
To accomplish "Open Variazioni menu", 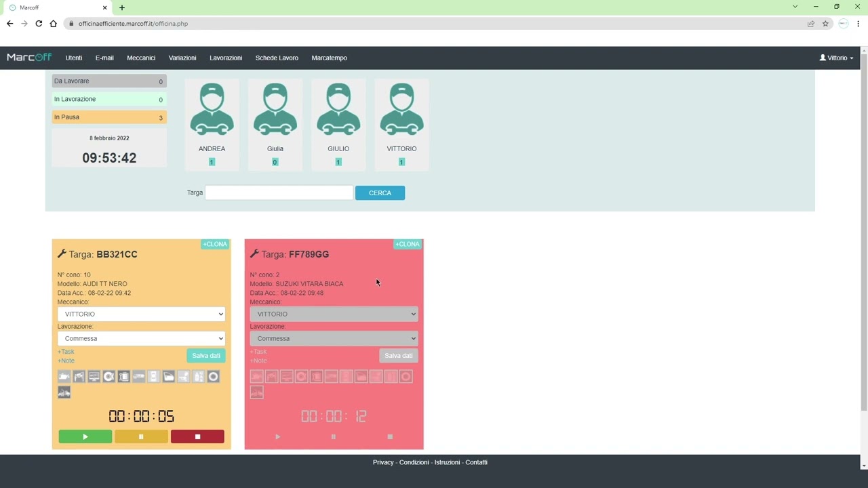I will pos(182,58).
